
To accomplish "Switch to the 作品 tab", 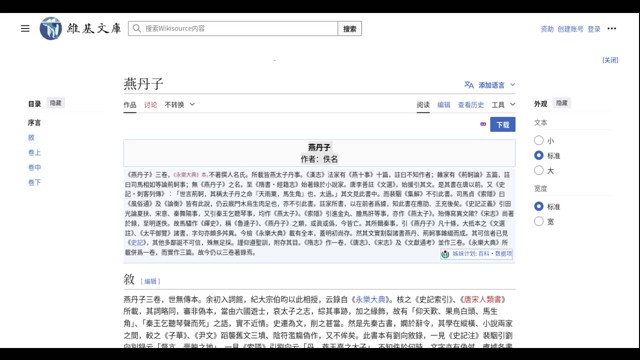I will (130, 105).
